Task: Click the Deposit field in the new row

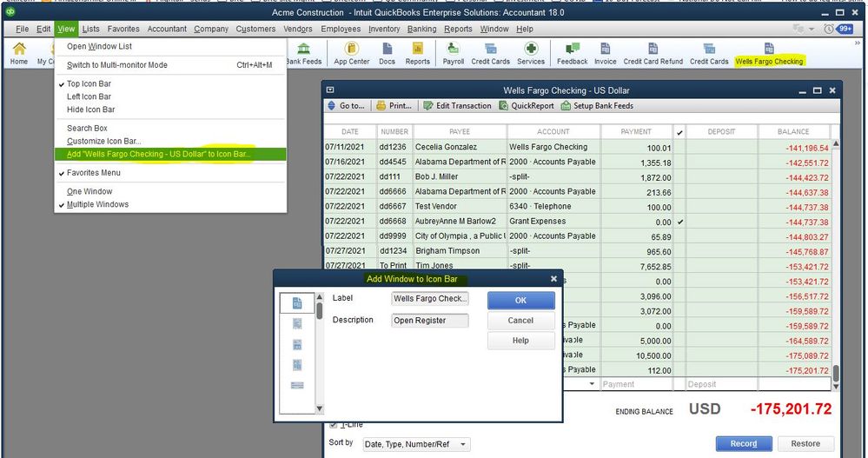Action: pos(722,384)
